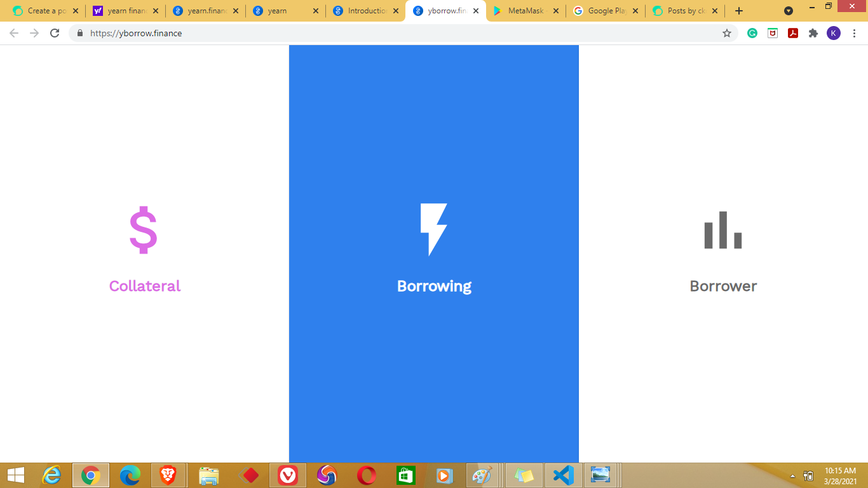
Task: Open the red-bordered extension icon beside Grammarly
Action: coord(773,33)
